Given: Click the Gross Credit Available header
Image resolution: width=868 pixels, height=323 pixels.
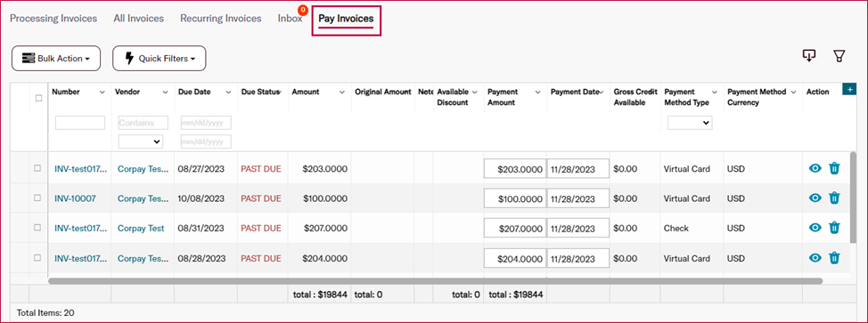Looking at the screenshot, I should pos(635,97).
